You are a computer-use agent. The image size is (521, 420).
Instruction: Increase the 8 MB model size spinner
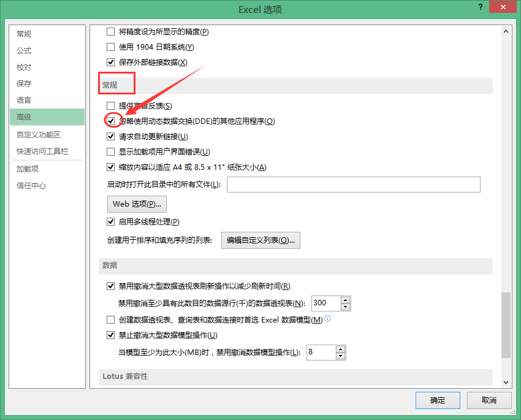(x=341, y=349)
